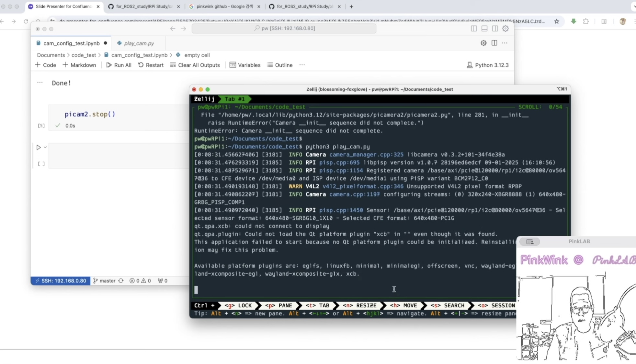Toggle secondary sidebar layout icon
Viewport: 636px width, 364px height.
click(x=495, y=28)
